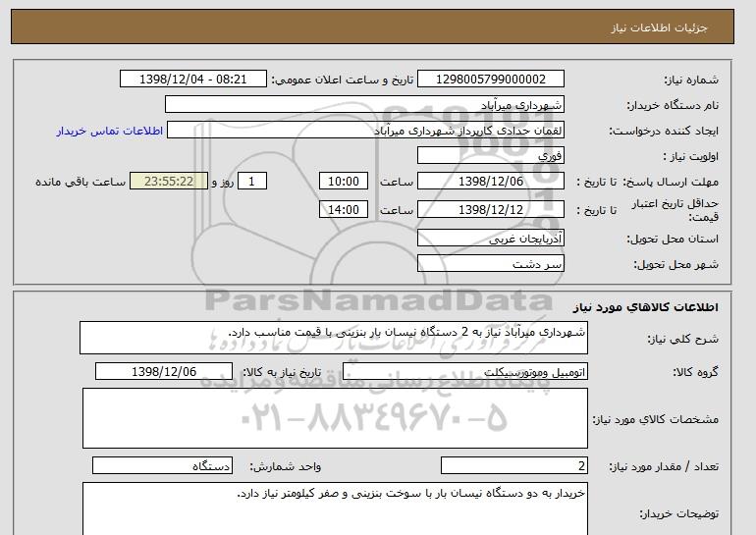Viewport: 756px width, 535px height.
Task: Select the اولویت نیاز label
Action: point(691,156)
